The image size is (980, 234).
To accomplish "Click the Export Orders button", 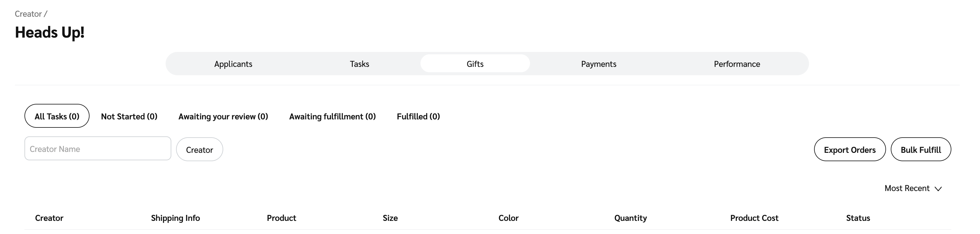I will pyautogui.click(x=850, y=150).
